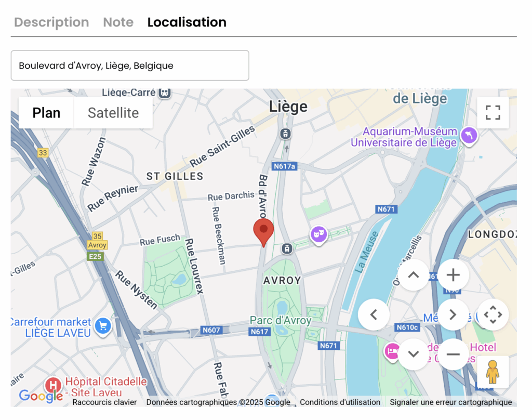Click Signaler une erreur cartographique link
Image resolution: width=532 pixels, height=420 pixels.
coord(450,402)
